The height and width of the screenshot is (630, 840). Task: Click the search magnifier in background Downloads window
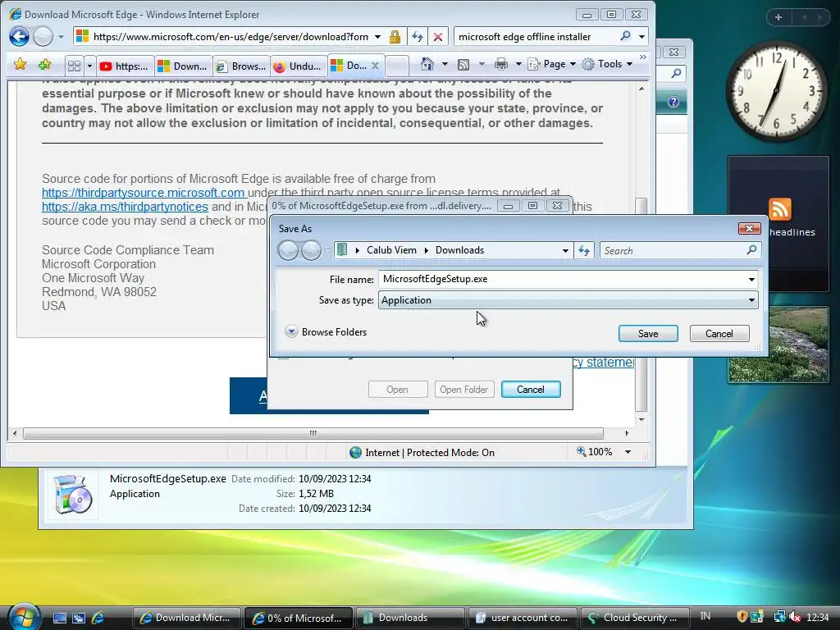click(676, 73)
